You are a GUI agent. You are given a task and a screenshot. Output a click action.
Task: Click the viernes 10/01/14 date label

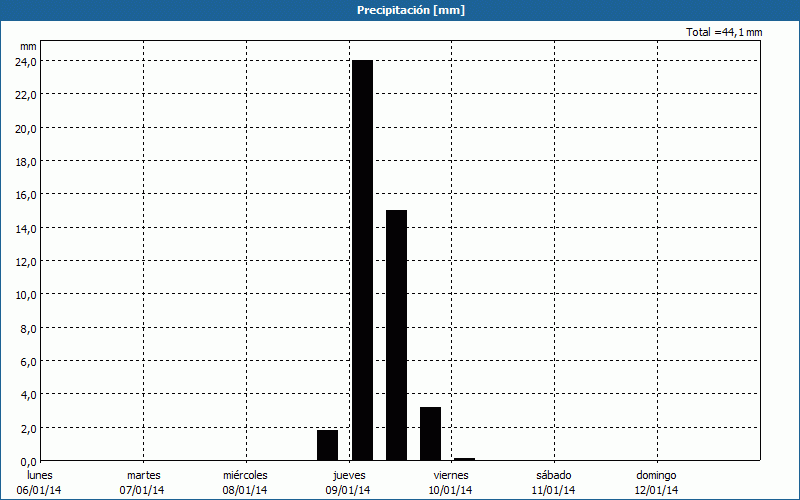(x=451, y=482)
